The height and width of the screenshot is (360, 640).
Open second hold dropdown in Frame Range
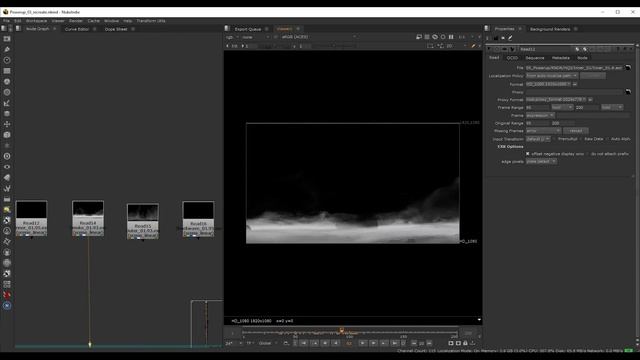612,107
